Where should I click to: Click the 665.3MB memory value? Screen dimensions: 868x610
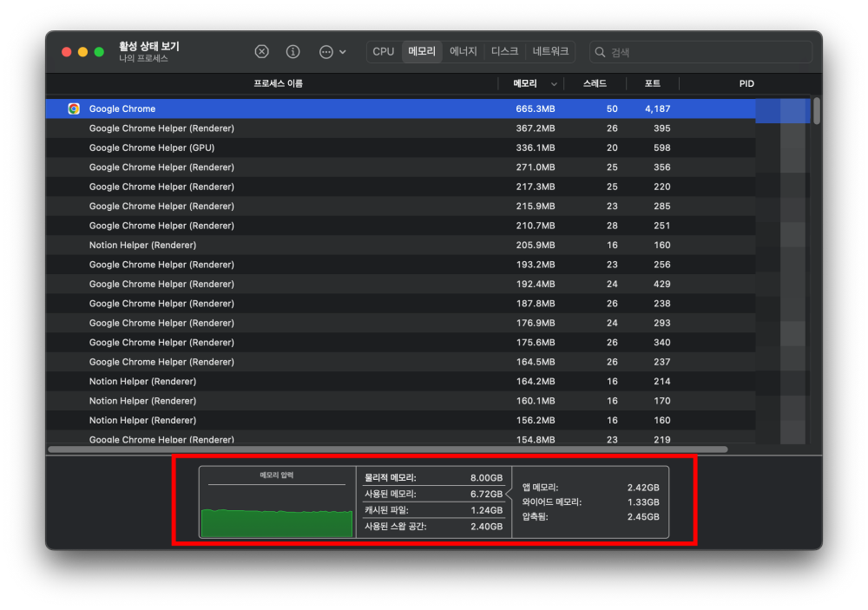[536, 109]
